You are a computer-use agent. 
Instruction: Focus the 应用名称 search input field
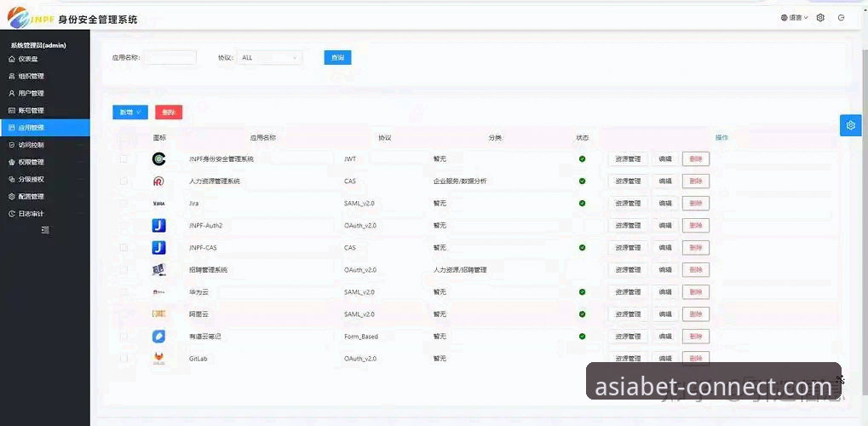170,58
